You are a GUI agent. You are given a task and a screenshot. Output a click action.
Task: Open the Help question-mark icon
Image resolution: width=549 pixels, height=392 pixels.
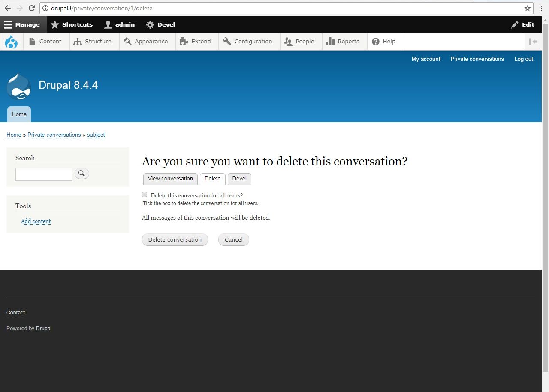click(x=376, y=41)
